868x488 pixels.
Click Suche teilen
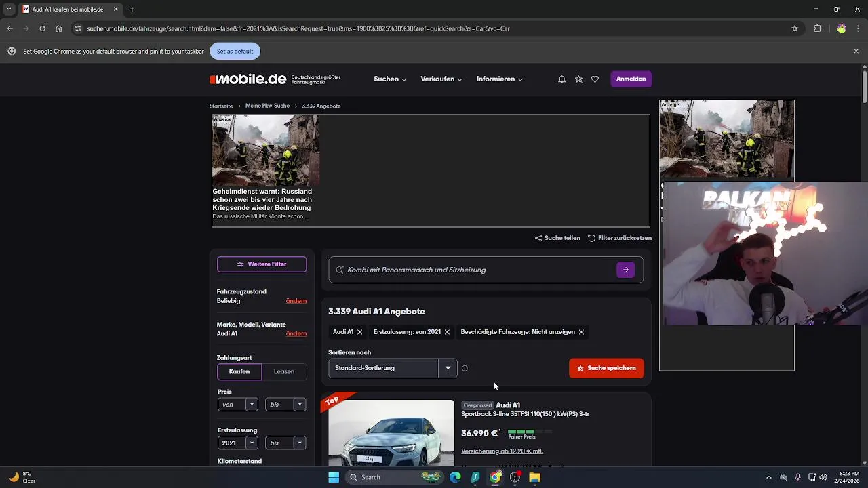pyautogui.click(x=557, y=238)
